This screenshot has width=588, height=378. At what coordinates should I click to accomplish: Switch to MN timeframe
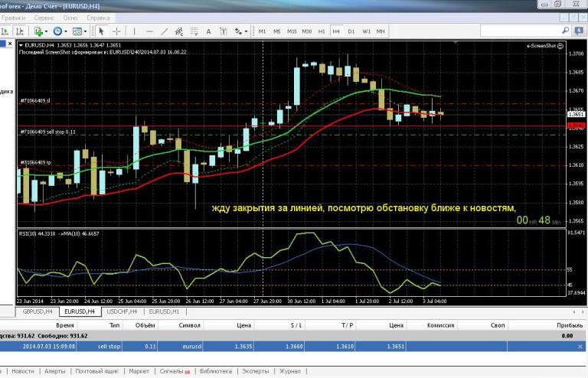click(x=381, y=31)
